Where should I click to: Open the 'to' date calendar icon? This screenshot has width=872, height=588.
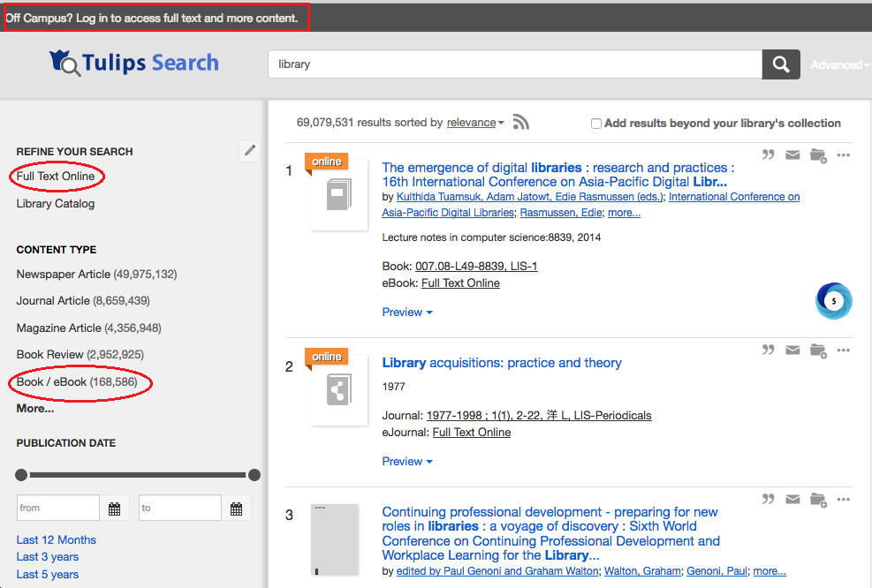pos(237,508)
